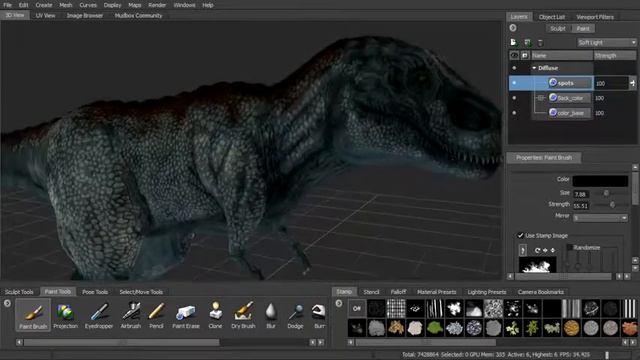The image size is (640, 360).
Task: Open the Image Browser tab
Action: click(85, 16)
